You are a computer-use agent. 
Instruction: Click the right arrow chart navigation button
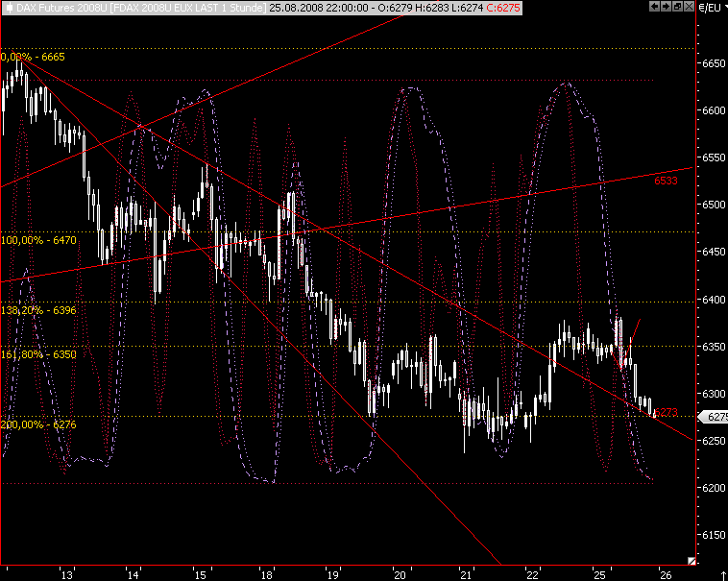[x=666, y=7]
